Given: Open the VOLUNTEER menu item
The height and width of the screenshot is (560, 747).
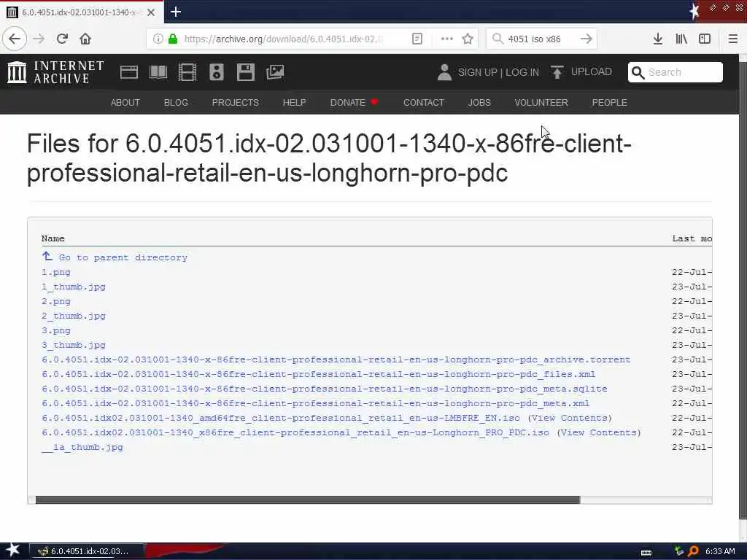Looking at the screenshot, I should point(541,102).
